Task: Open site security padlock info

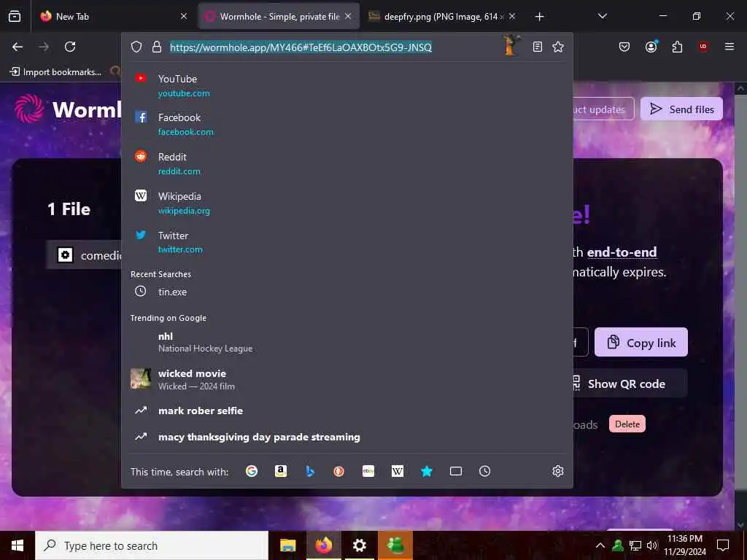Action: (157, 47)
